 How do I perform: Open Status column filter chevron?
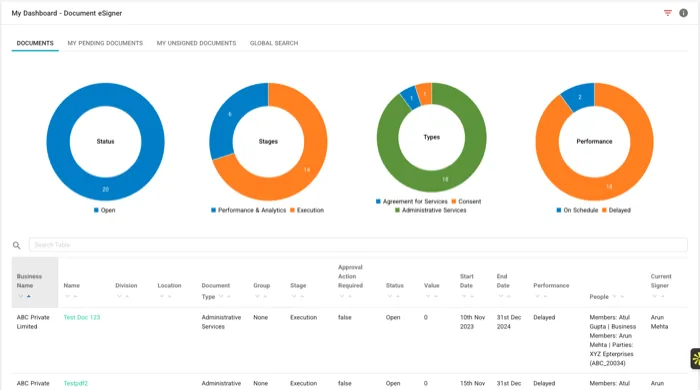[390, 296]
